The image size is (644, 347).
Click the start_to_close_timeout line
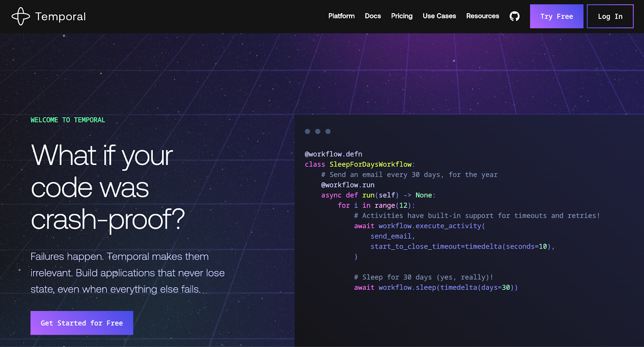coord(462,246)
